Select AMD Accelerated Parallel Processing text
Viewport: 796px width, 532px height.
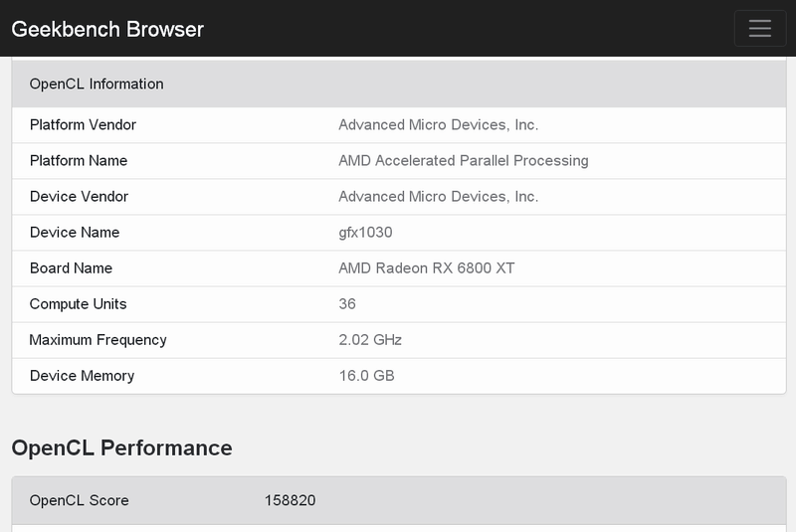coord(463,161)
